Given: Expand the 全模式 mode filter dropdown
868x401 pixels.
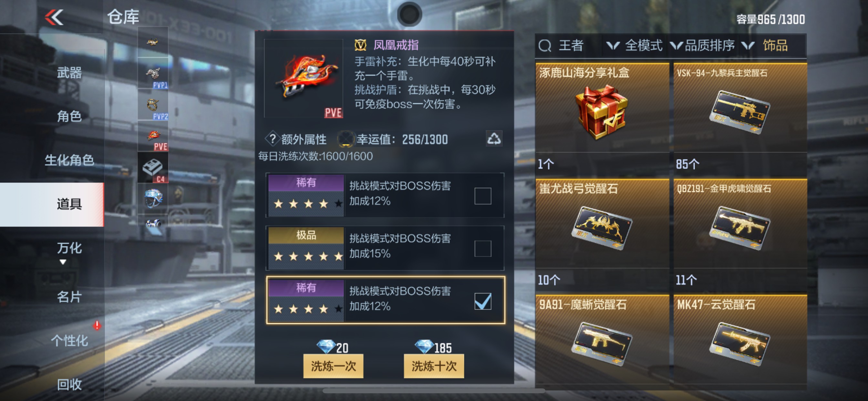Looking at the screenshot, I should (x=635, y=46).
